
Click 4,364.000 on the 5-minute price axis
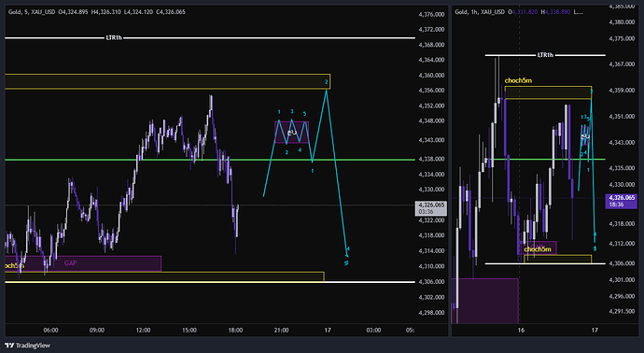(x=431, y=60)
